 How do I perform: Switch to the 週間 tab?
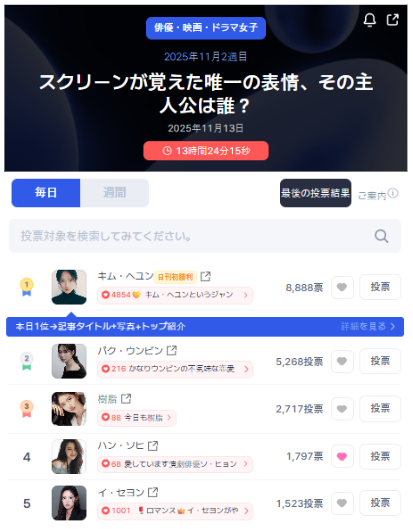pos(114,193)
